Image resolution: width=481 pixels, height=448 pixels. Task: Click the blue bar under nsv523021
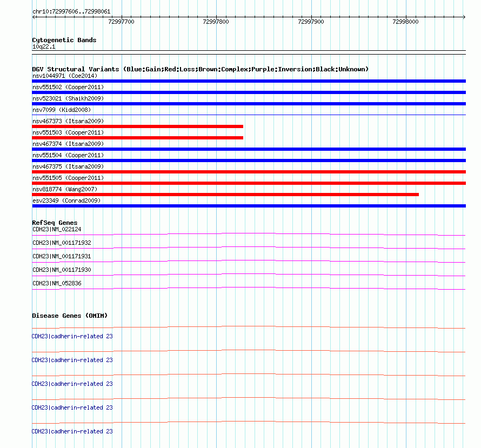249,104
